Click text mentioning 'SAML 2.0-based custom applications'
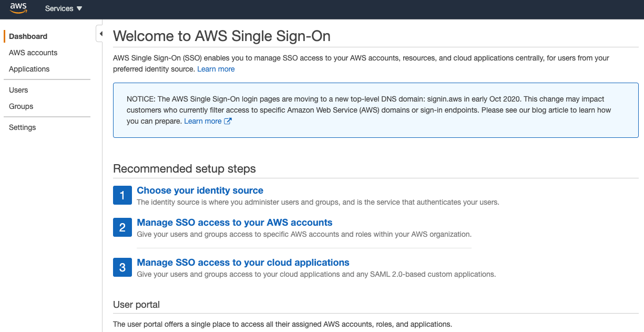 point(316,274)
